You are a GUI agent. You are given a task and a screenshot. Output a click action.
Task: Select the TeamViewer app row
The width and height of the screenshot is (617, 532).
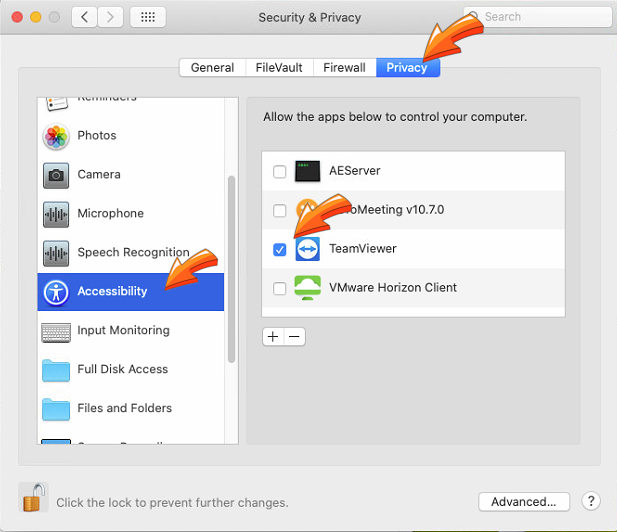click(x=413, y=249)
